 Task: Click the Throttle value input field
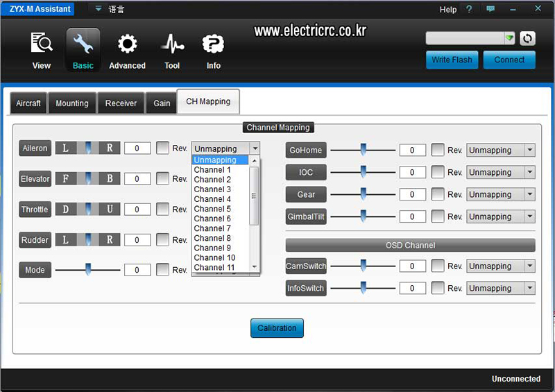[137, 210]
